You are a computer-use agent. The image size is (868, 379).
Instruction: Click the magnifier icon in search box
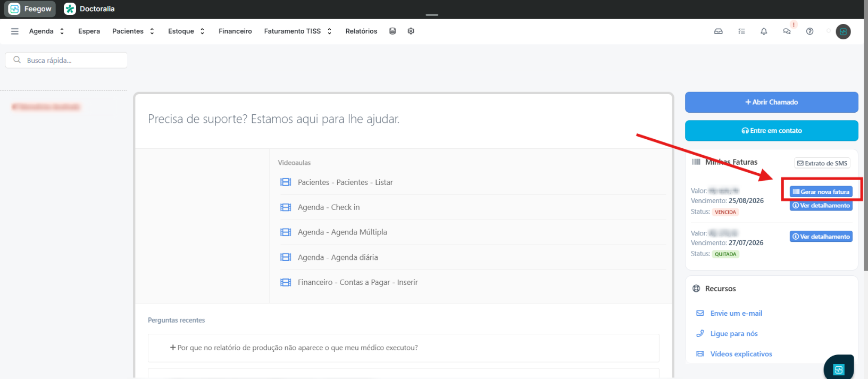coord(17,60)
